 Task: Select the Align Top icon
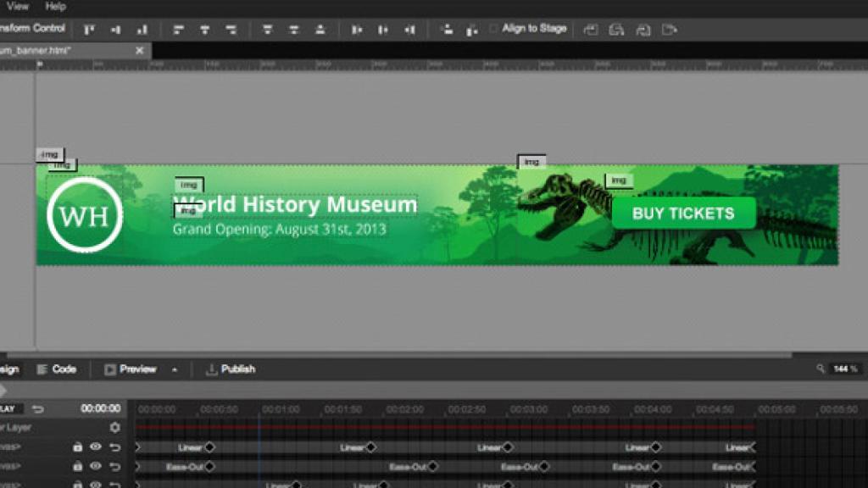[267, 28]
